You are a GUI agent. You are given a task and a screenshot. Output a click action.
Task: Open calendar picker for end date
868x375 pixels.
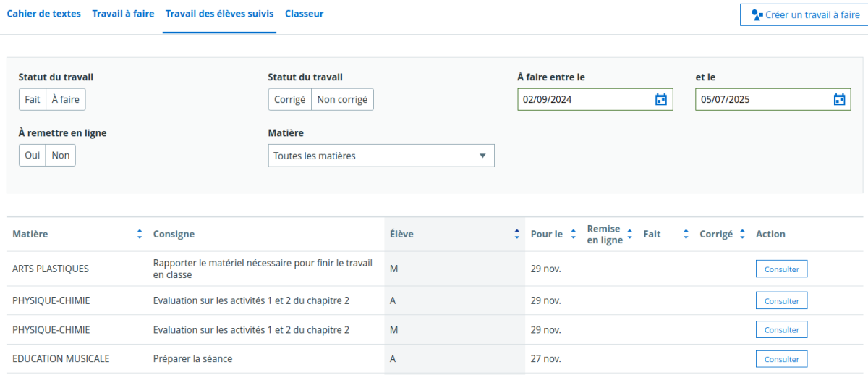pos(839,100)
